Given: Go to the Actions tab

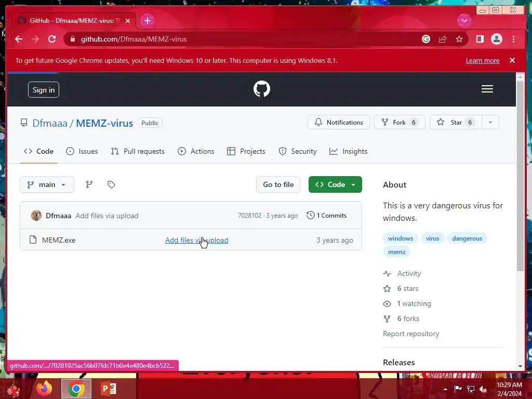Looking at the screenshot, I should (x=196, y=151).
